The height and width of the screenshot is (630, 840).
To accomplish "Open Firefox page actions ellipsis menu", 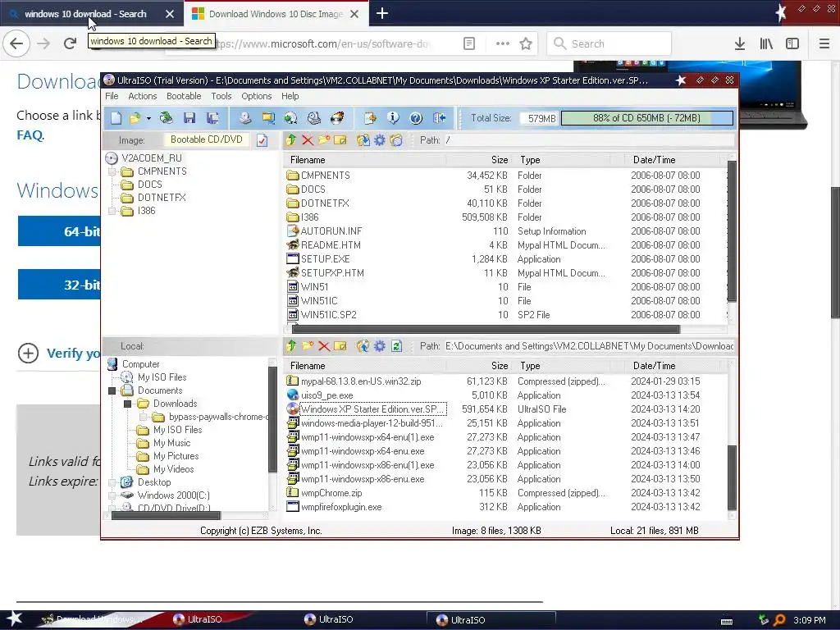I will point(503,44).
